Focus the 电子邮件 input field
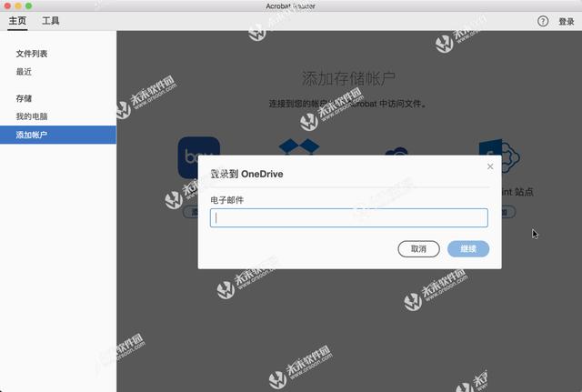 tap(349, 218)
